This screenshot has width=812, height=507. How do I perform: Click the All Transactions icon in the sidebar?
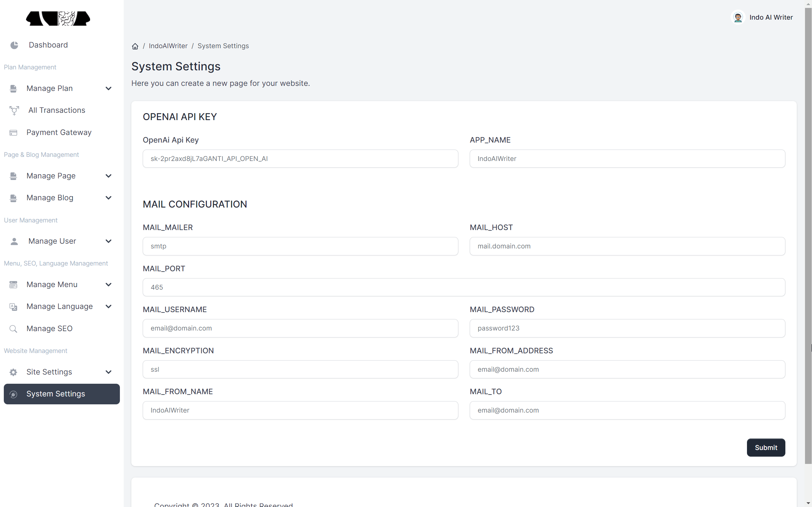pos(13,110)
